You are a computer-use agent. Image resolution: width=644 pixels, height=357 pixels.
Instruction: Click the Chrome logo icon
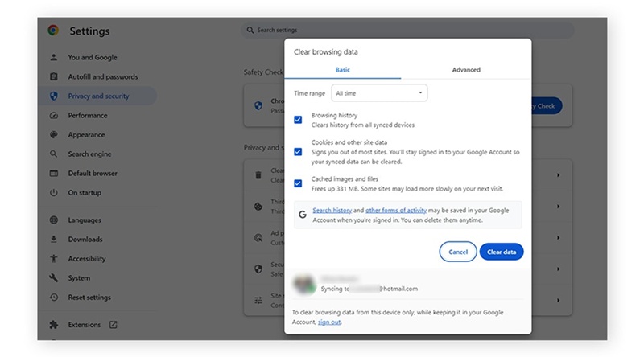click(53, 31)
